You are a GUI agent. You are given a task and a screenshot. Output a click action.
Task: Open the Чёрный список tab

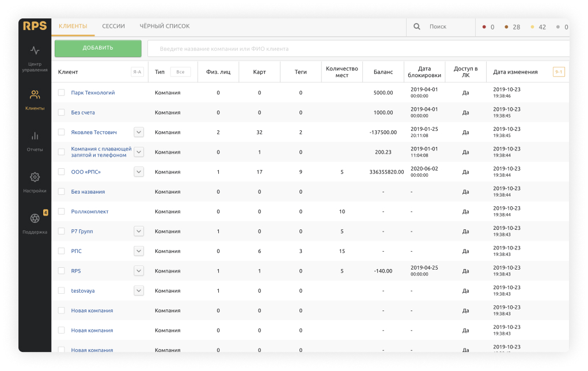click(164, 26)
